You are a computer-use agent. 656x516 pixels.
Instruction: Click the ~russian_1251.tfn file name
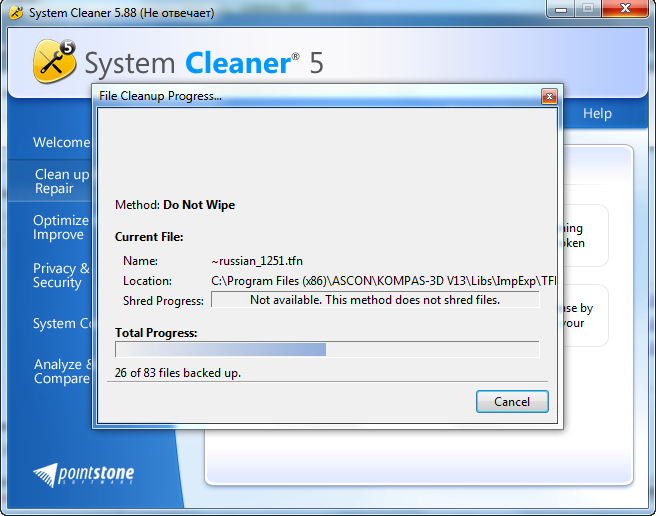[257, 261]
